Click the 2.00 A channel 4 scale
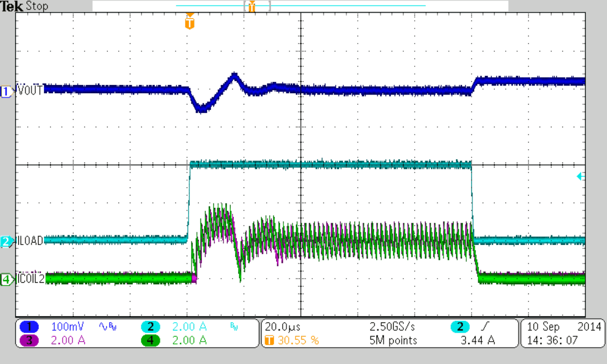Viewport: 607px width, 364px height. (189, 340)
